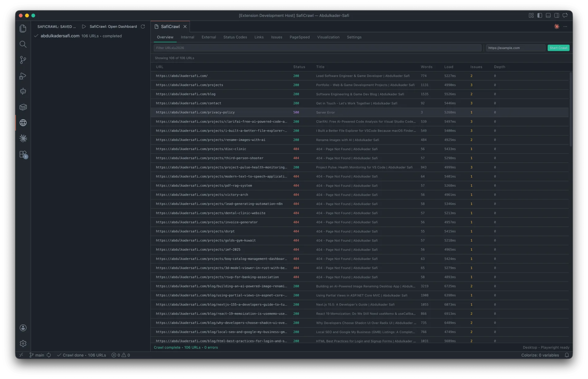Open Run and Debug view

point(23,76)
